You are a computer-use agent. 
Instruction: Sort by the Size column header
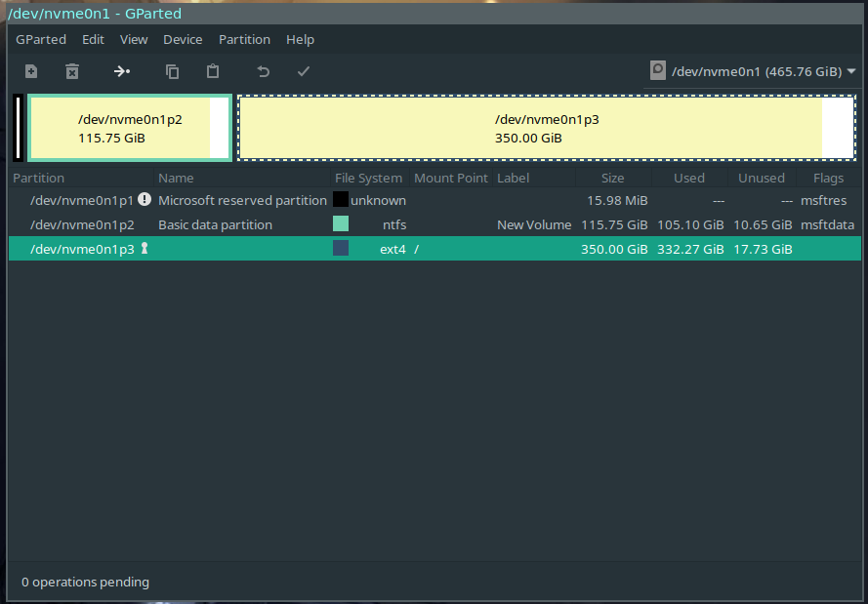point(612,178)
